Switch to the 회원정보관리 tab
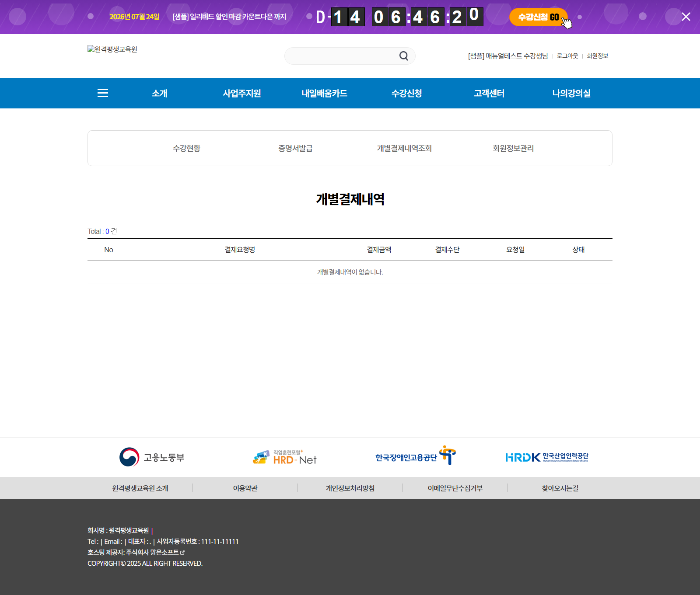 513,148
